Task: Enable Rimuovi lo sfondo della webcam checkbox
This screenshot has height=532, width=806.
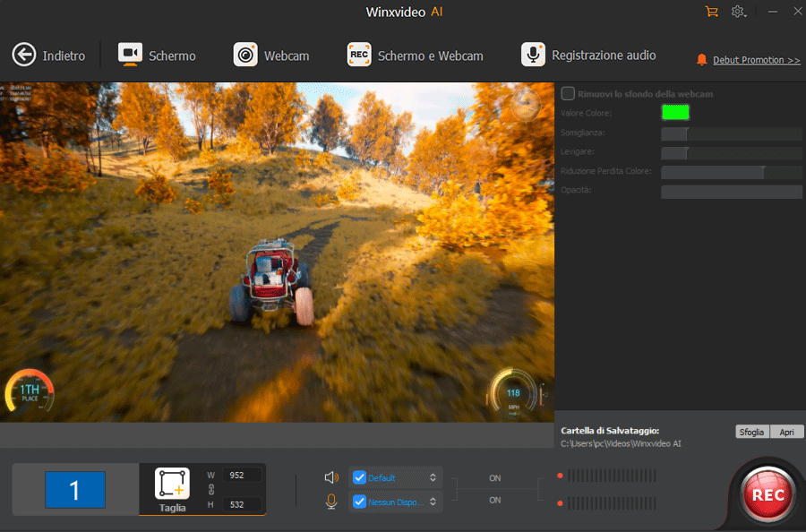Action: [568, 93]
